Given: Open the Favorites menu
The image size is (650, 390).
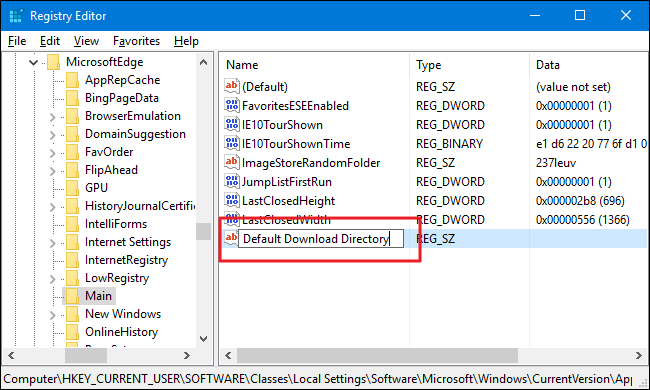Looking at the screenshot, I should pyautogui.click(x=136, y=41).
